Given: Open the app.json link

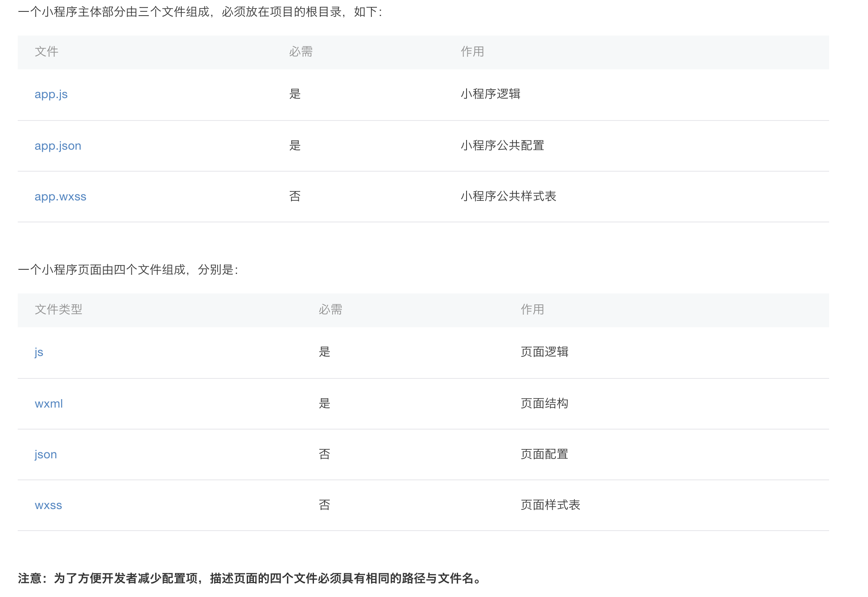Looking at the screenshot, I should [x=58, y=146].
